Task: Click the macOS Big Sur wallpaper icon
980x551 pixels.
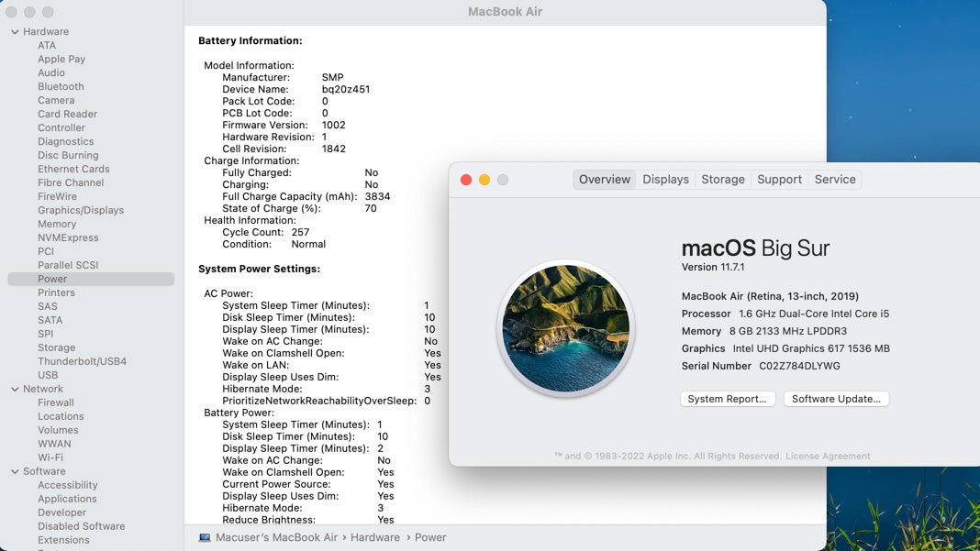Action: click(x=566, y=328)
